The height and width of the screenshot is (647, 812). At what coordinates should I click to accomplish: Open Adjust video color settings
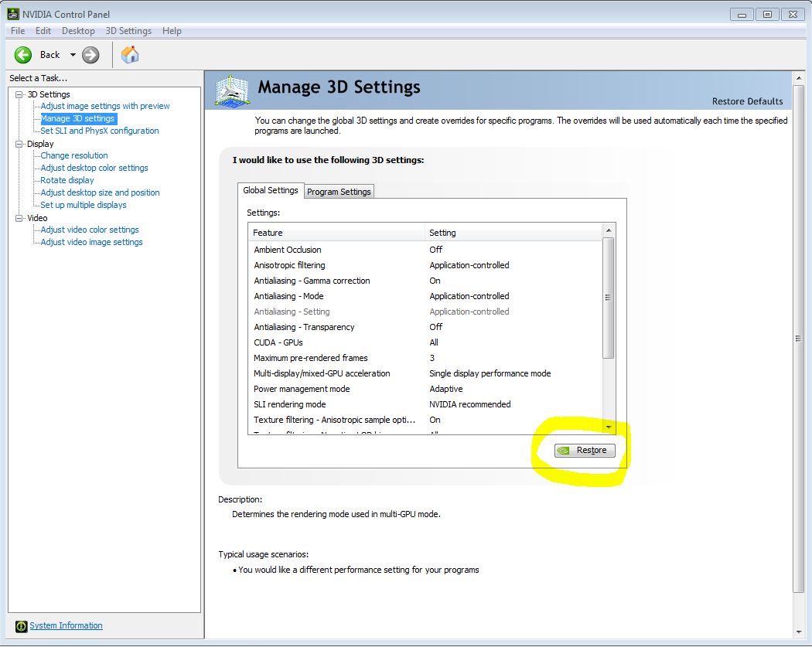(90, 230)
